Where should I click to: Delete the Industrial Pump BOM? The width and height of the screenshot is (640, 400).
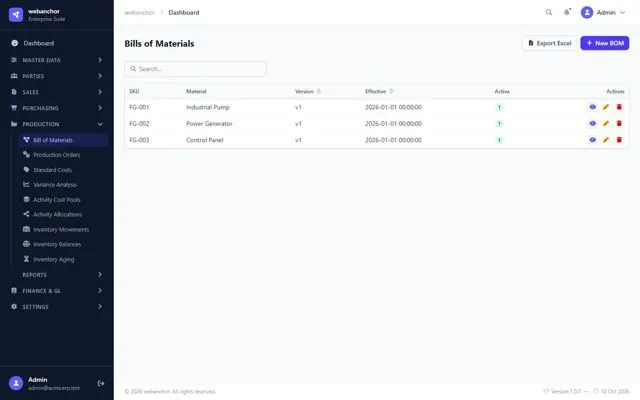click(x=619, y=107)
